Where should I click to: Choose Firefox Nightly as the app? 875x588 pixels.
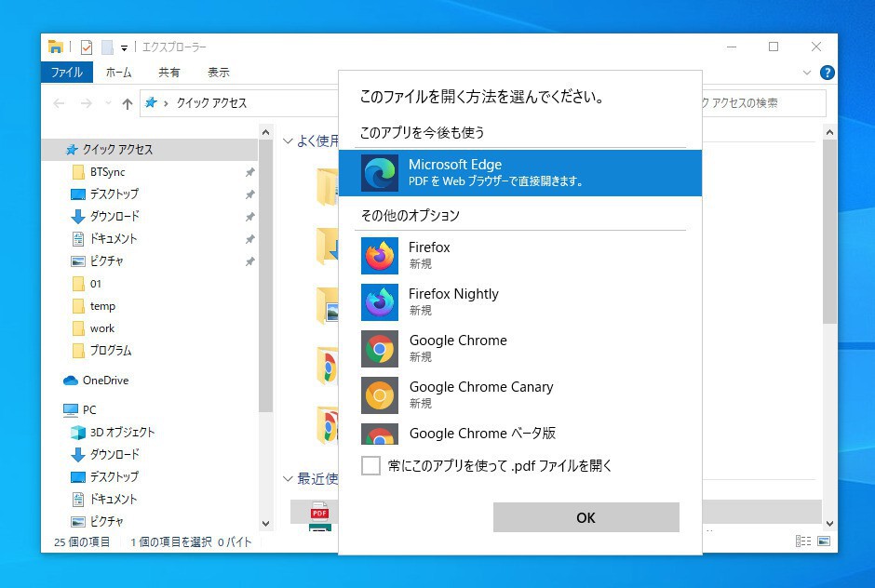pos(520,301)
